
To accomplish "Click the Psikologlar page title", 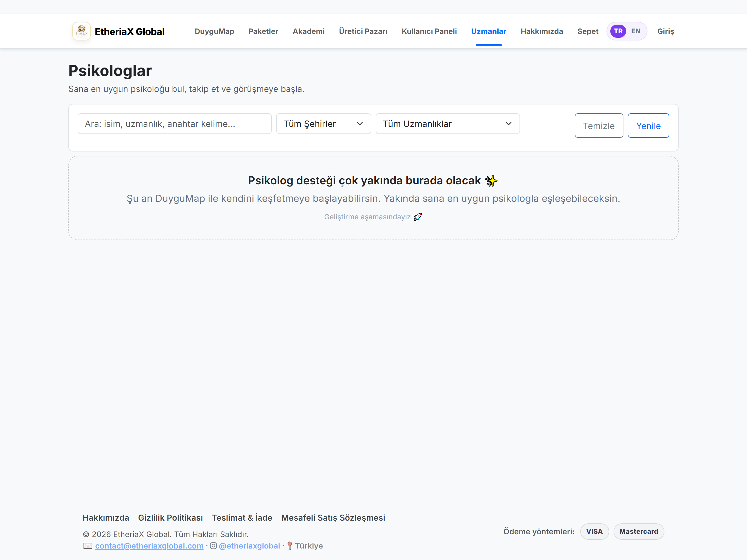I will coord(110,71).
